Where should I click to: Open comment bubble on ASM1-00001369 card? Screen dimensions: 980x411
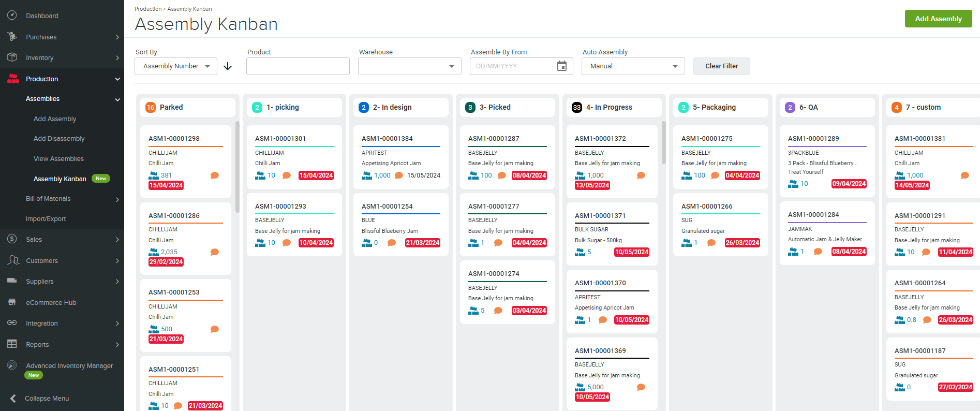point(641,387)
